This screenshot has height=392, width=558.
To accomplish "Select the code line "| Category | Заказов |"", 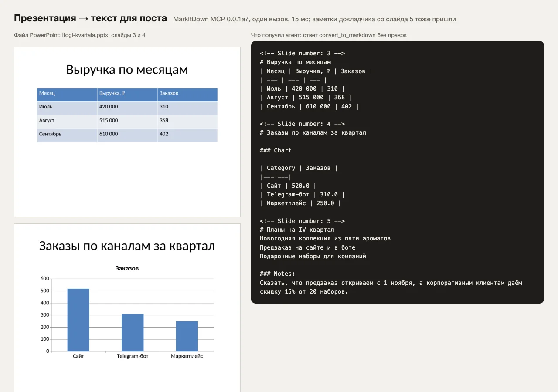I will click(x=299, y=168).
